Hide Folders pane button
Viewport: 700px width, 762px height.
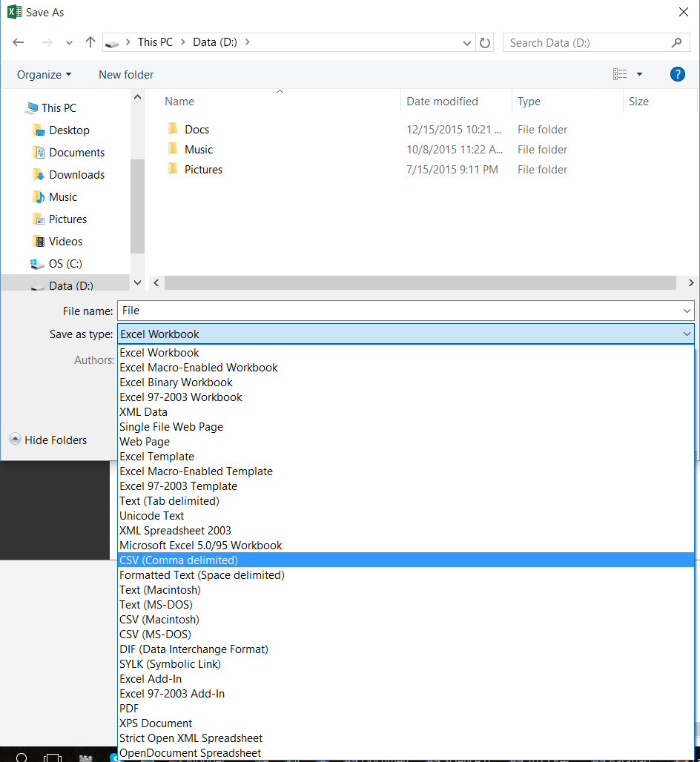click(48, 440)
